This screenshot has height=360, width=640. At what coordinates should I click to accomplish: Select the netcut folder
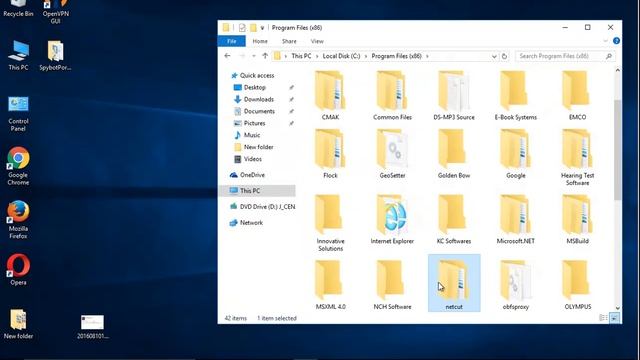point(454,283)
